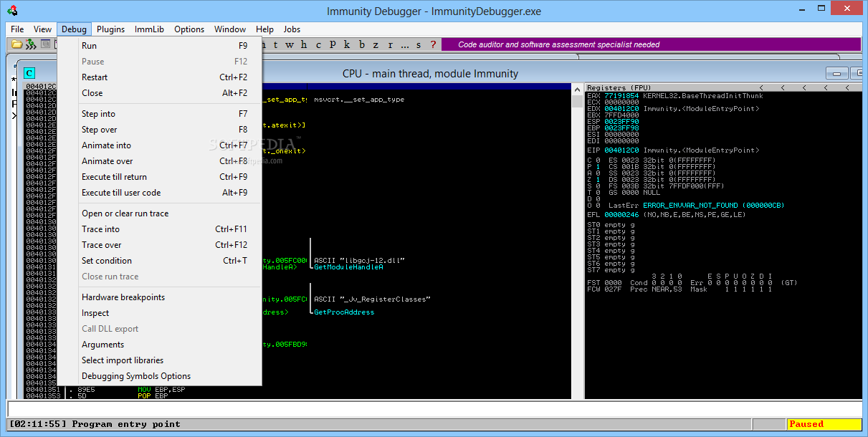Click the Close program toolbar icon
Screen dimensions: 868x437
tap(46, 44)
